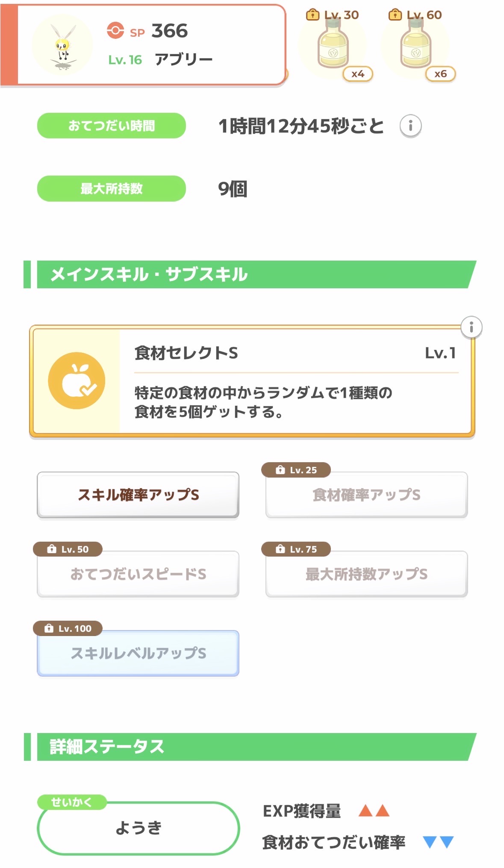Select locked おてつだいスピードS sub skill
Image resolution: width=504 pixels, height=868 pixels.
(x=138, y=574)
